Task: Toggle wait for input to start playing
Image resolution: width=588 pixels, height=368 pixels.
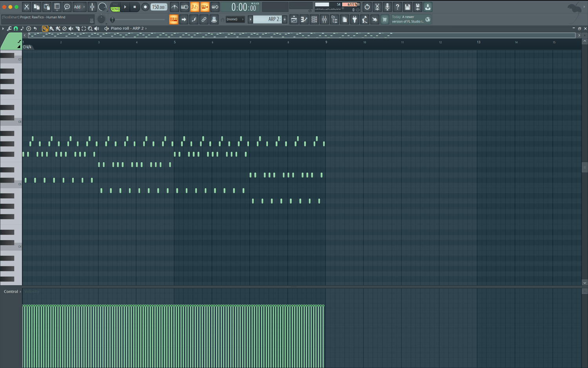Action: click(184, 7)
